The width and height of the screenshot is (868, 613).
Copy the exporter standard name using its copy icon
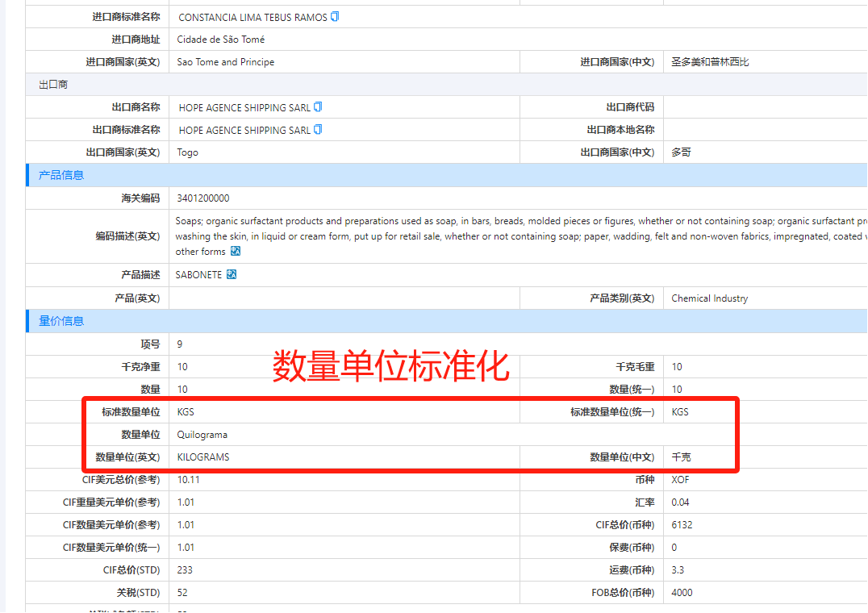[318, 129]
